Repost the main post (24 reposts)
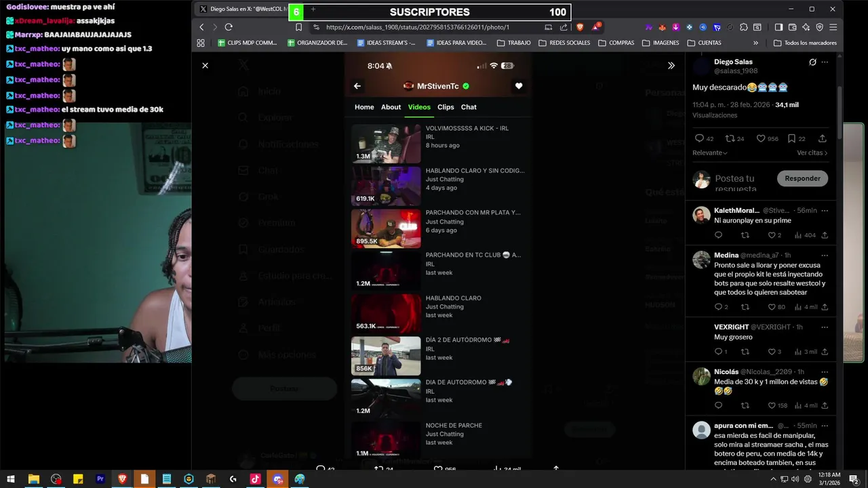The height and width of the screenshot is (488, 868). pos(730,138)
